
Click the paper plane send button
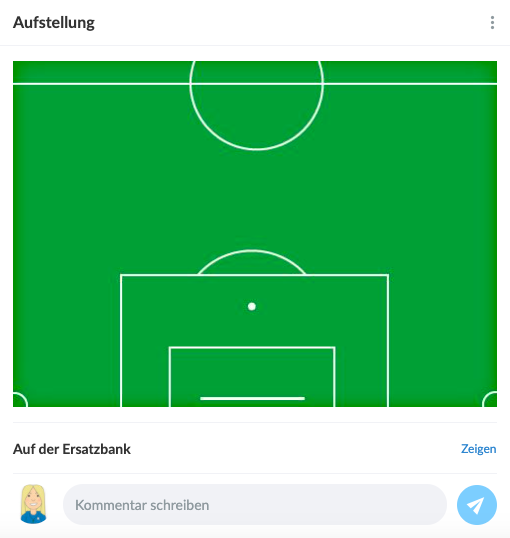tap(477, 505)
